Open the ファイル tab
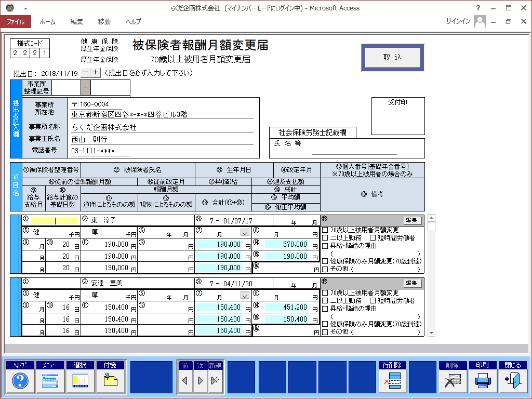This screenshot has width=532, height=399. (16, 21)
